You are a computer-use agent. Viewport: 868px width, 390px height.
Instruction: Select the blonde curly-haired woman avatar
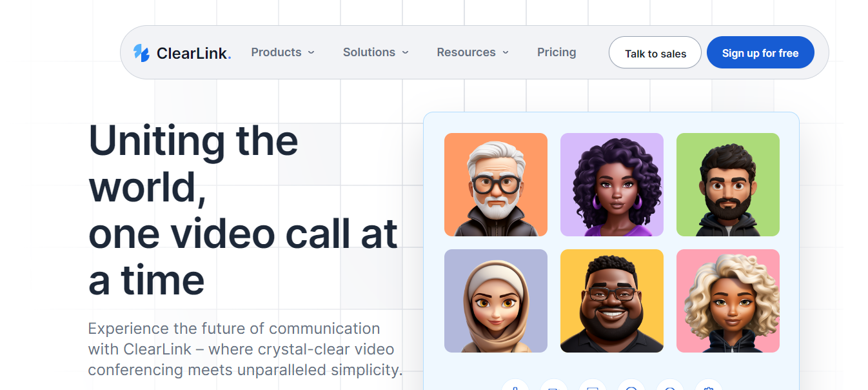pyautogui.click(x=728, y=301)
